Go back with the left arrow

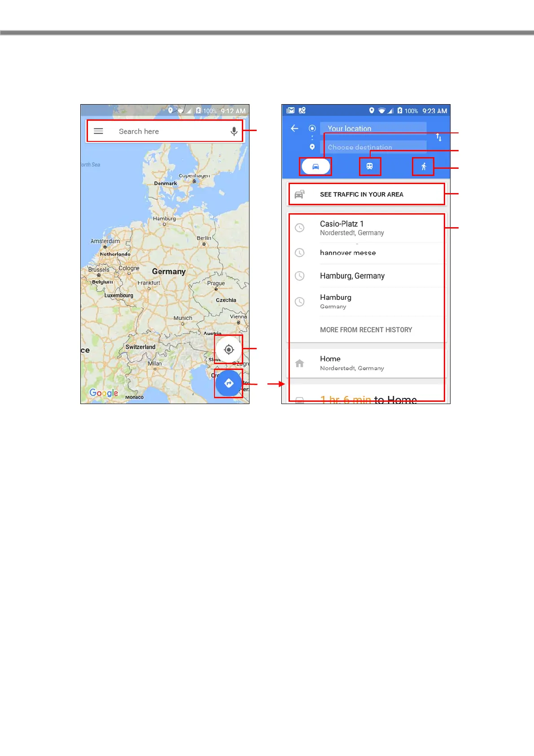(x=294, y=128)
